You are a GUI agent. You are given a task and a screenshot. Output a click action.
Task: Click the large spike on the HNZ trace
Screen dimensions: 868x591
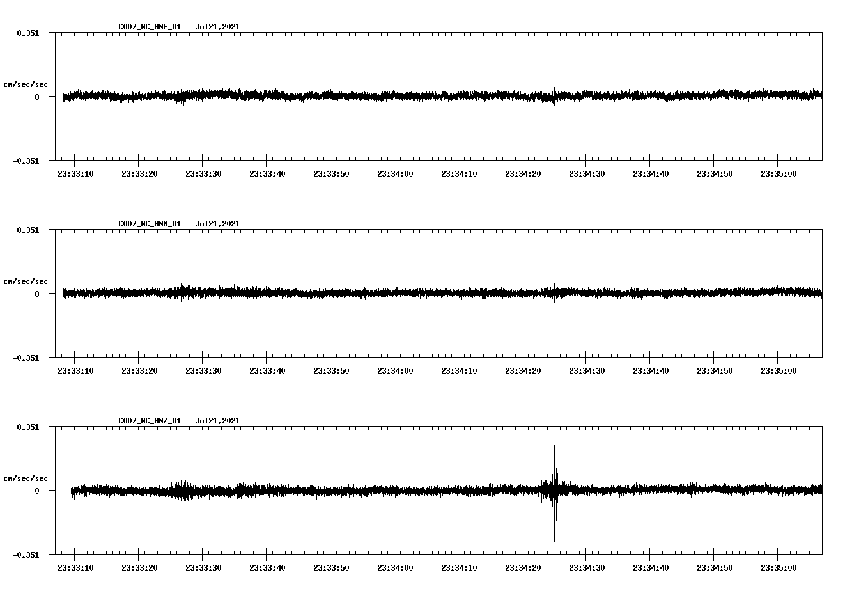point(554,492)
